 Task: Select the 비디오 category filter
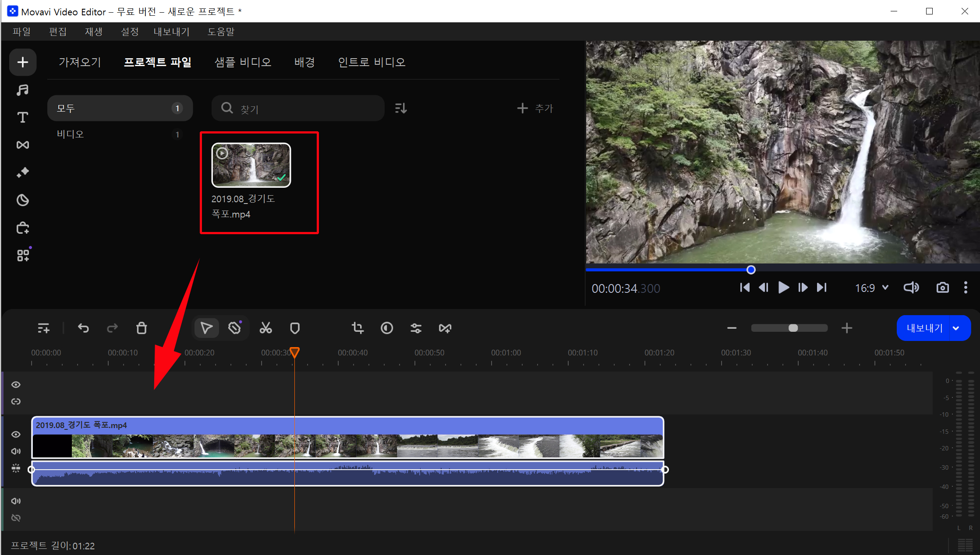pyautogui.click(x=70, y=134)
